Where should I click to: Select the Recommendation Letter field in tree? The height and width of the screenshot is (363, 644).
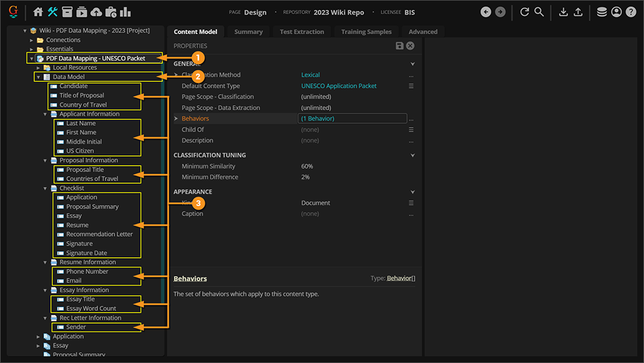[x=99, y=234]
